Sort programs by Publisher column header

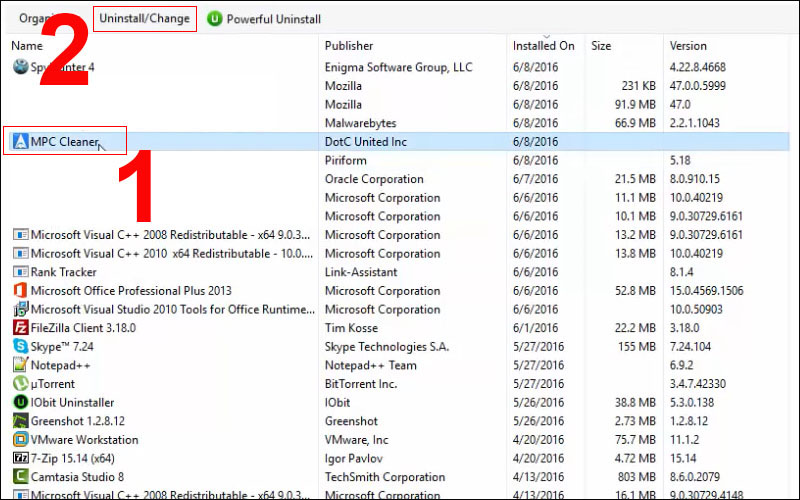tap(349, 46)
